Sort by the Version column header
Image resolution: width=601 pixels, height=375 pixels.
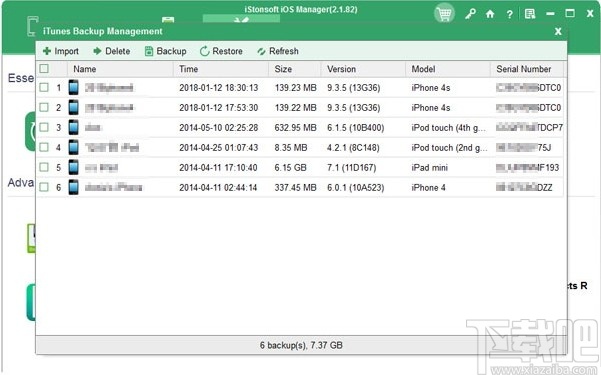[363, 69]
